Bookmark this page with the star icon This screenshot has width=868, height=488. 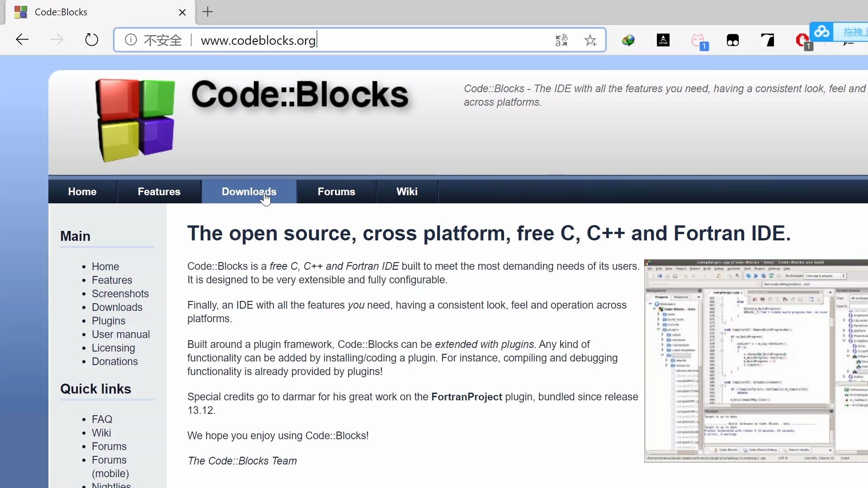(590, 40)
